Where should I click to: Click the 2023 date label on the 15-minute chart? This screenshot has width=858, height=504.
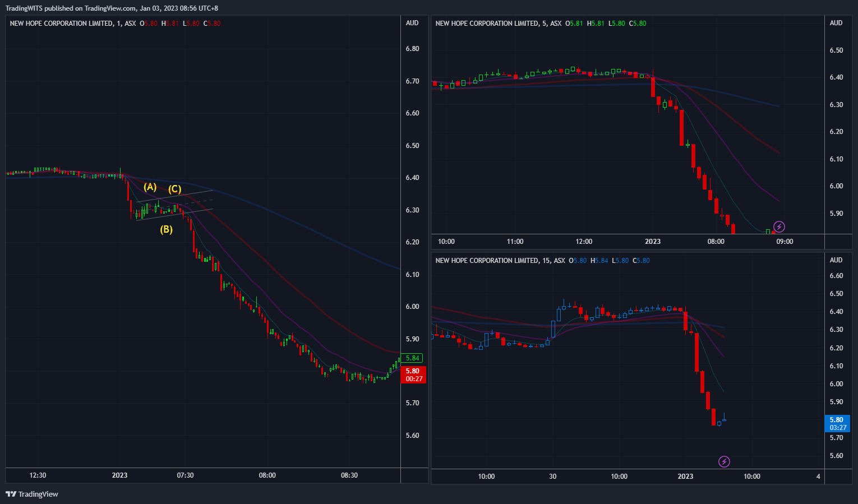click(x=685, y=477)
